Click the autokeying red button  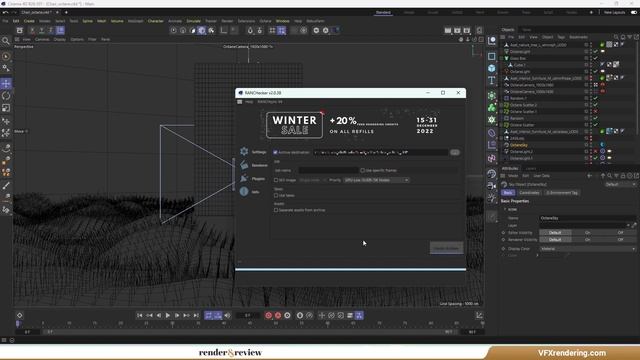(x=278, y=316)
